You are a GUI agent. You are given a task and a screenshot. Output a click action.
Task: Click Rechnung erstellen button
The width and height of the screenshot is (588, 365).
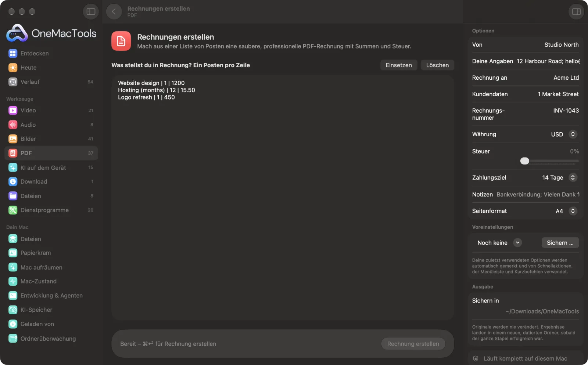click(413, 344)
